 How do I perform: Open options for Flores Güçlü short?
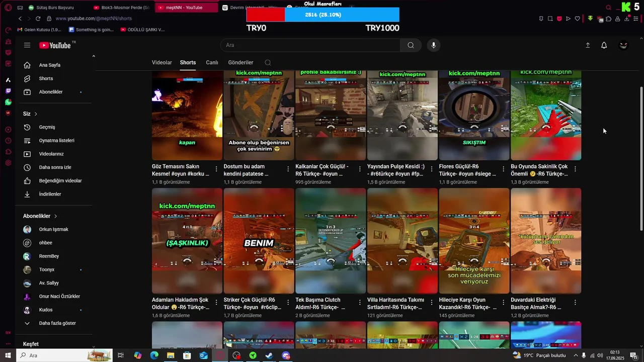504,169
